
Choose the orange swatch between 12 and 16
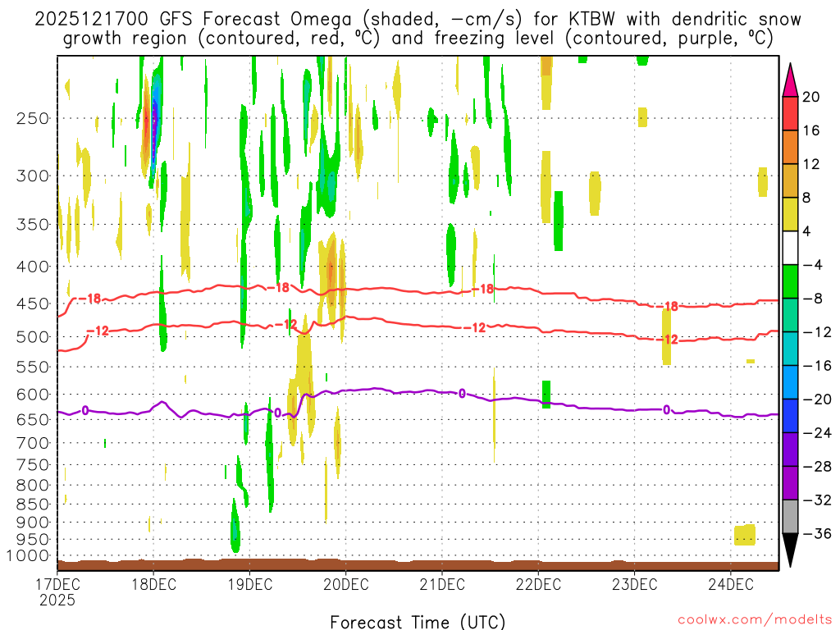(x=790, y=148)
